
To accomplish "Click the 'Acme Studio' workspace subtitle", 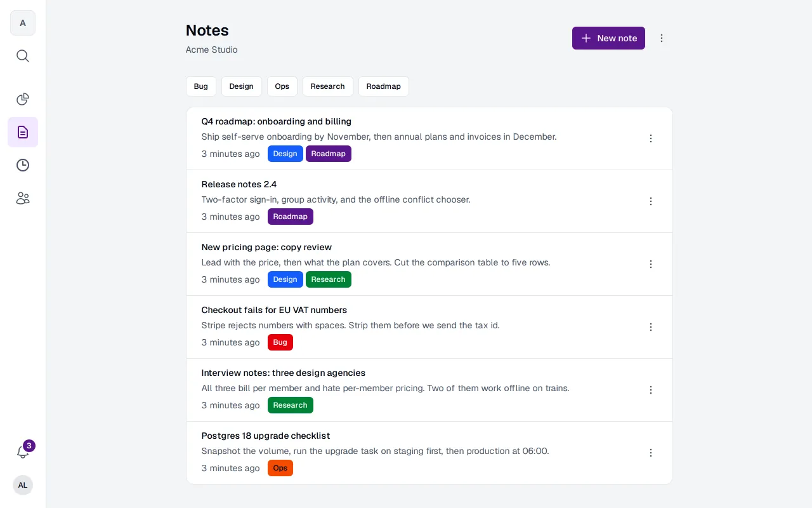I will (212, 50).
